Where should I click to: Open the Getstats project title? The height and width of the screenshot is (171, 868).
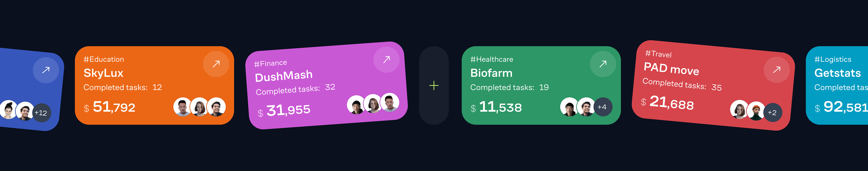(x=837, y=73)
